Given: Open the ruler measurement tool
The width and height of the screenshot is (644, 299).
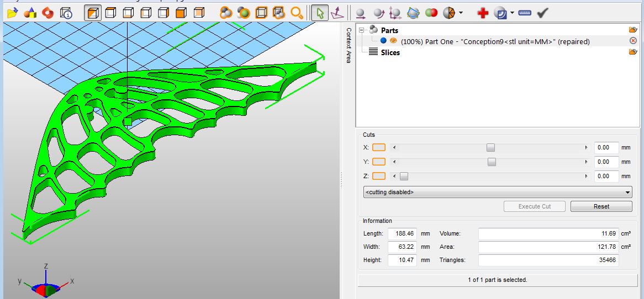Looking at the screenshot, I should [x=525, y=13].
